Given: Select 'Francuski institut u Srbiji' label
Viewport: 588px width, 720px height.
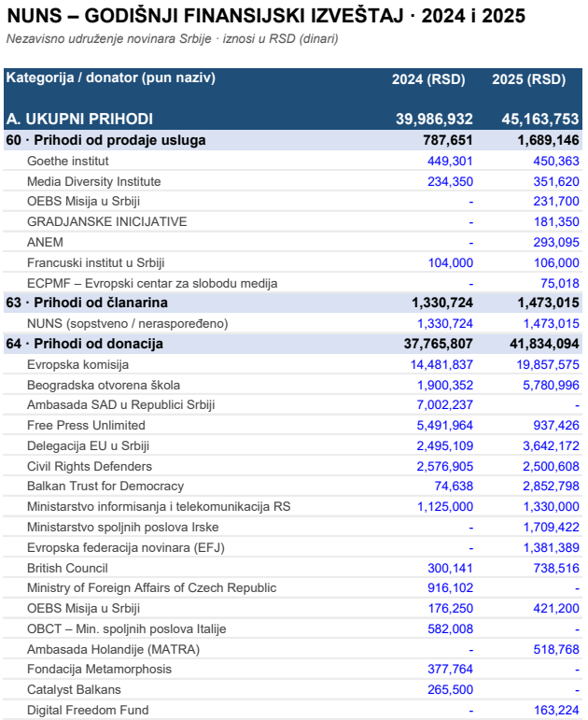Looking at the screenshot, I should [x=96, y=263].
